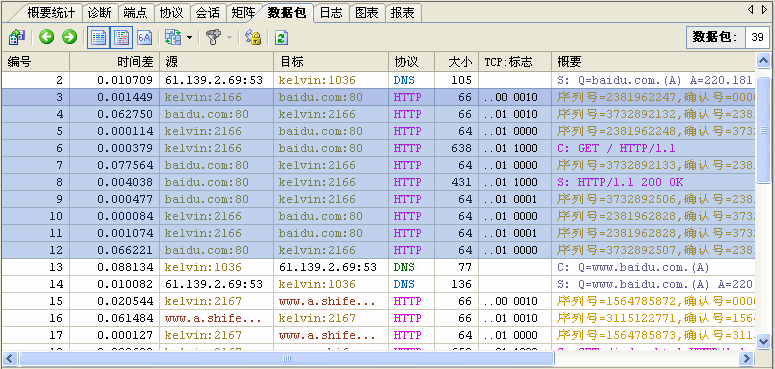
Task: Sort by the 大小 column header
Action: tap(456, 62)
